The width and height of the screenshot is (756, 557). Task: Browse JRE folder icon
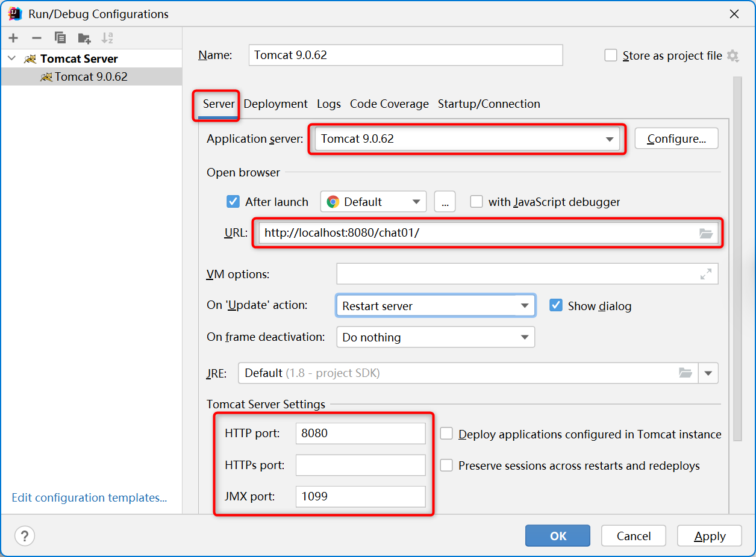686,373
